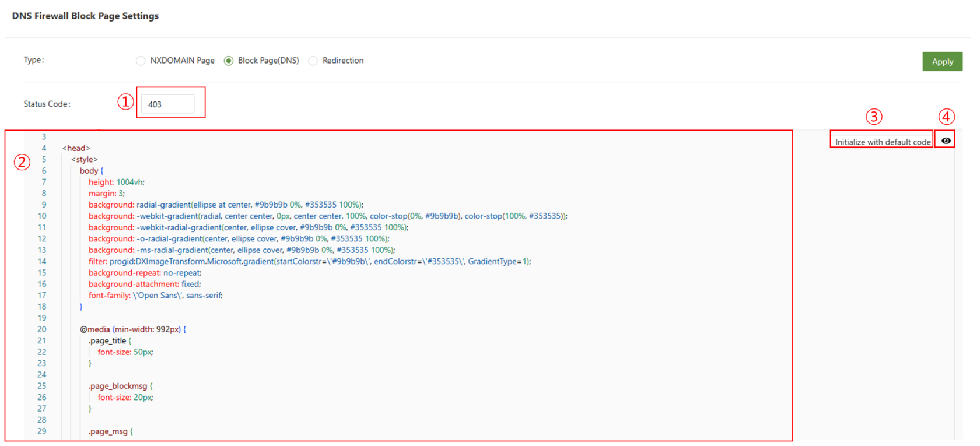This screenshot has width=980, height=446.
Task: Click Initialize with default code
Action: (882, 142)
